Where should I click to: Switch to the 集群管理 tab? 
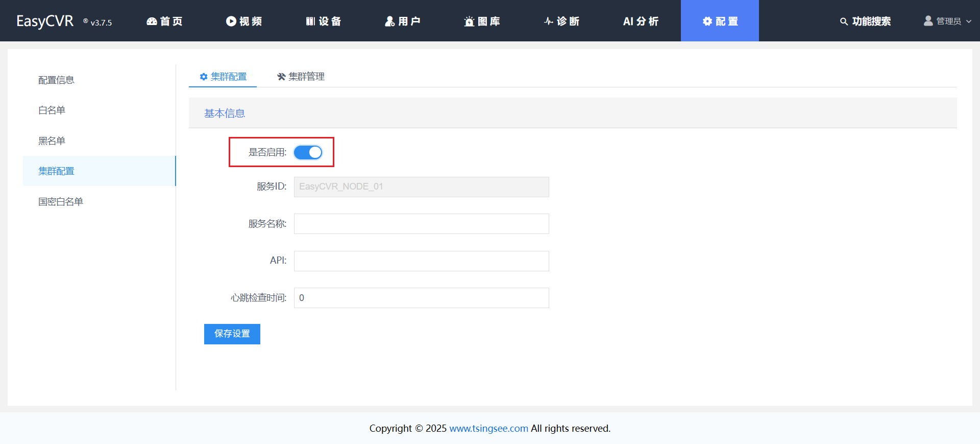(x=301, y=77)
